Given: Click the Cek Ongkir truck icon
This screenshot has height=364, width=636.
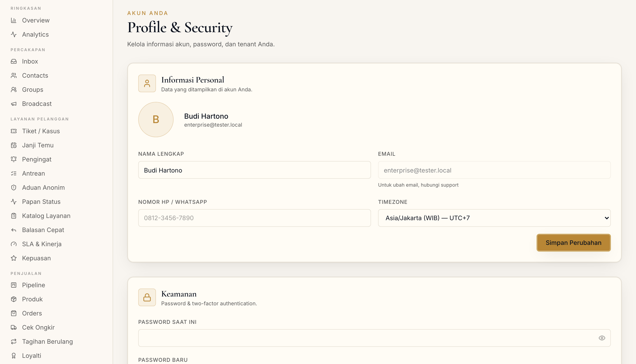Looking at the screenshot, I should (14, 328).
